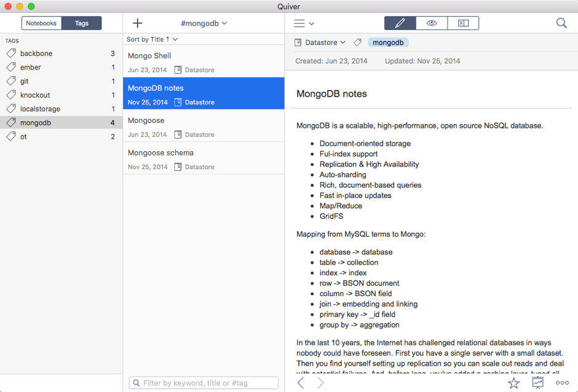Go forward with right arrow icon
Viewport: 578px width, 392px height.
click(321, 383)
